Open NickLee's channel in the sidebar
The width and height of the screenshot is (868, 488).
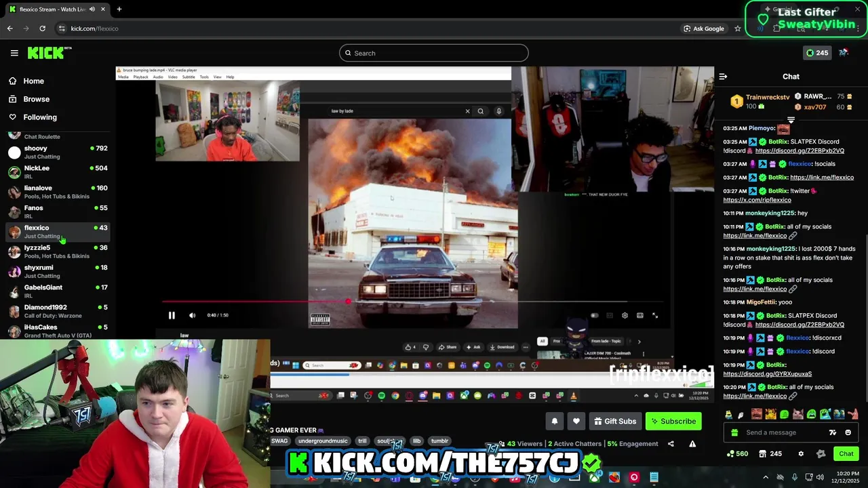pyautogui.click(x=58, y=171)
